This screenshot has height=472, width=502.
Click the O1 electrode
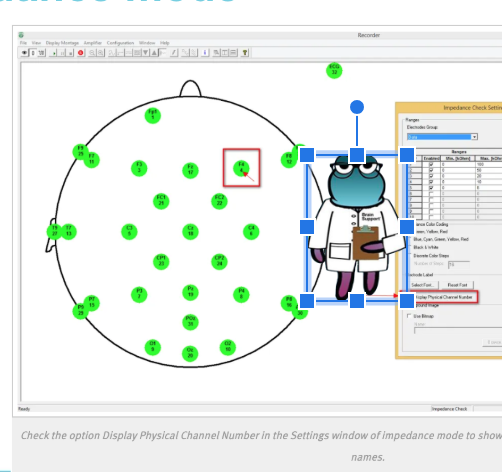[x=153, y=347]
